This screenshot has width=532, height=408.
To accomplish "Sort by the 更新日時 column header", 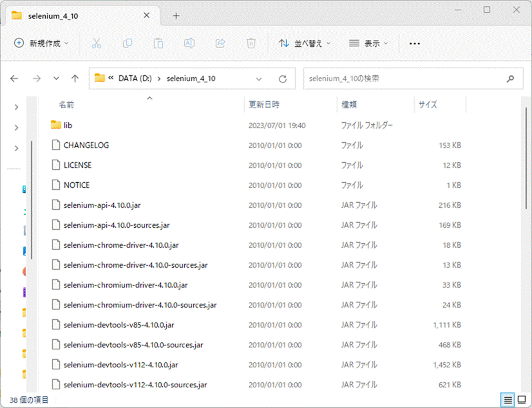I will pyautogui.click(x=264, y=104).
